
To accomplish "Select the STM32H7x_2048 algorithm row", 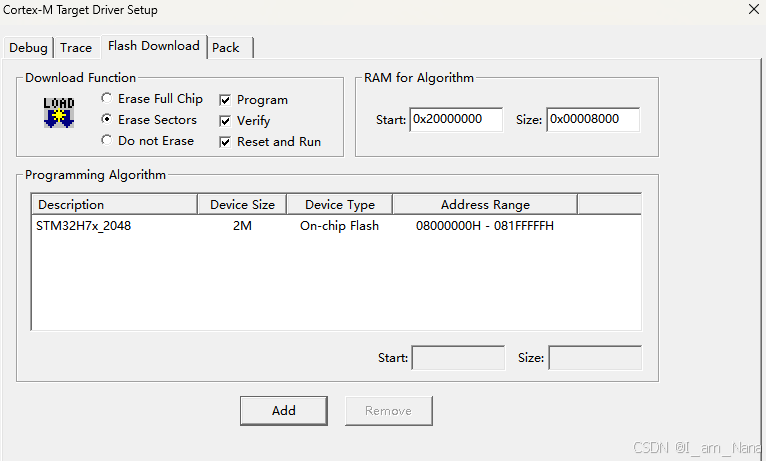I will (x=336, y=226).
